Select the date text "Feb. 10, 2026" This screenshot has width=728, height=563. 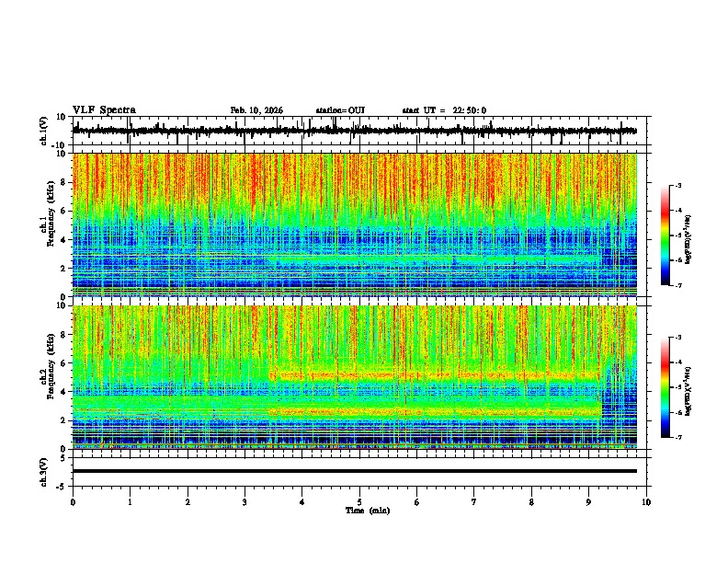click(256, 110)
